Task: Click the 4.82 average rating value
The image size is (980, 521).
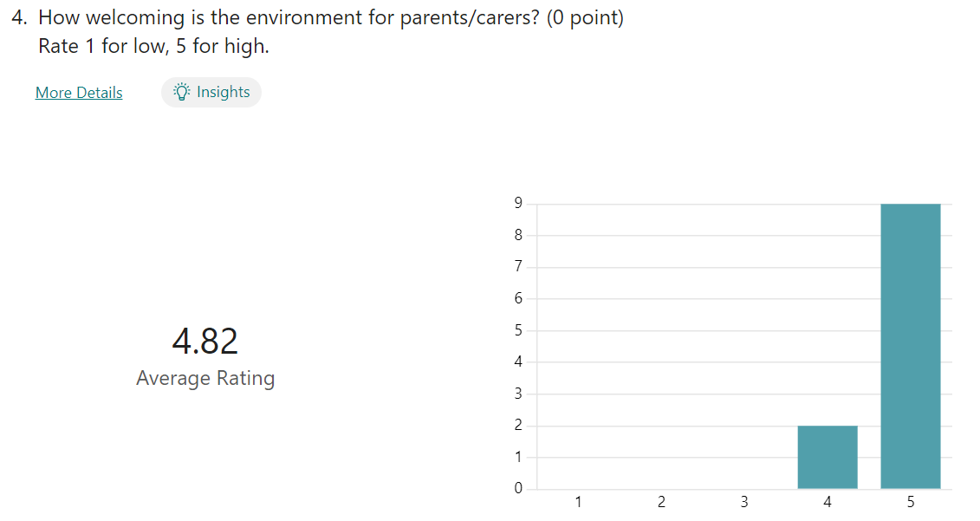Action: 205,342
